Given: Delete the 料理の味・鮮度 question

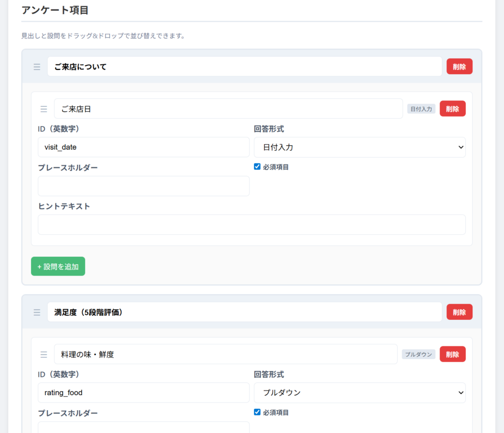Looking at the screenshot, I should pyautogui.click(x=452, y=354).
